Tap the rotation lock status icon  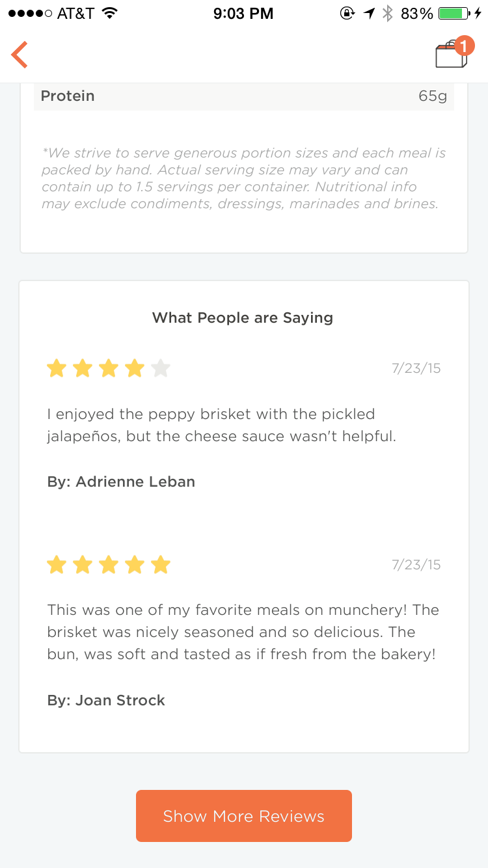tap(347, 14)
